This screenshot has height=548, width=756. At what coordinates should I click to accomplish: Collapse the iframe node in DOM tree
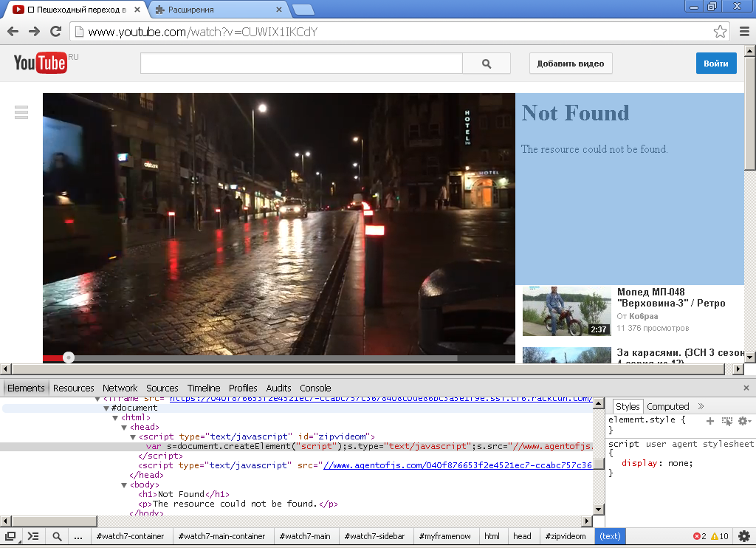point(98,399)
